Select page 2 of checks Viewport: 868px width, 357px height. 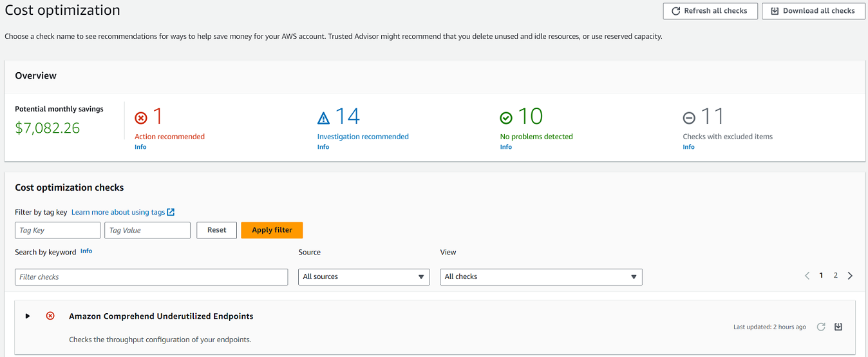[x=836, y=275]
